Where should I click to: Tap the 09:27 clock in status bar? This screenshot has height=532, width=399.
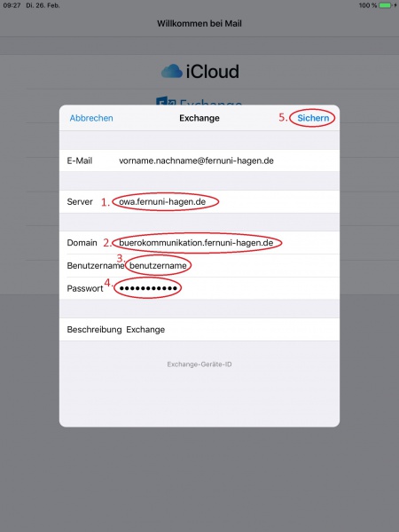point(12,5)
